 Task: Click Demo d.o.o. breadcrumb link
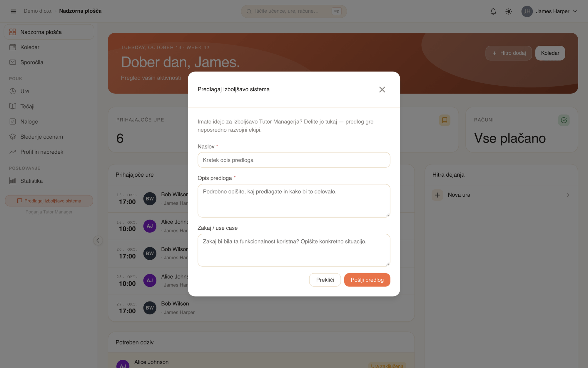38,11
